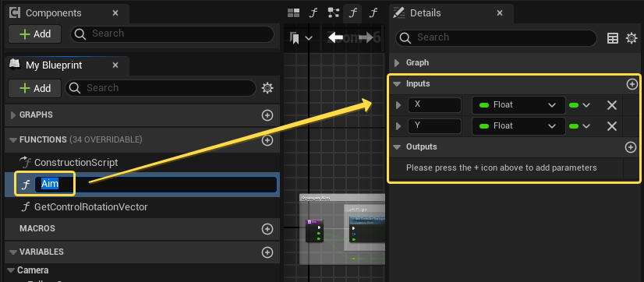Collapse the FUNCTIONS section

[12, 140]
